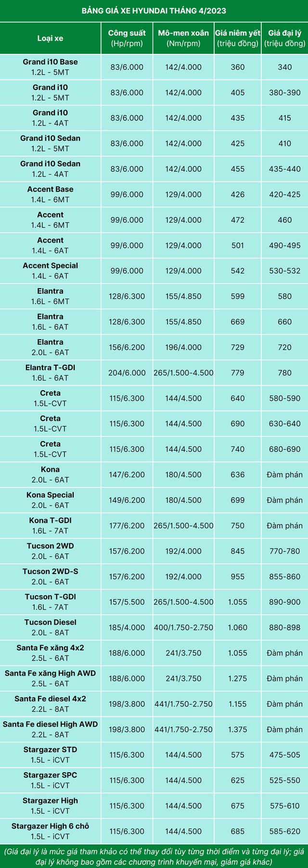Select the dealer price 530-532

click(x=285, y=271)
